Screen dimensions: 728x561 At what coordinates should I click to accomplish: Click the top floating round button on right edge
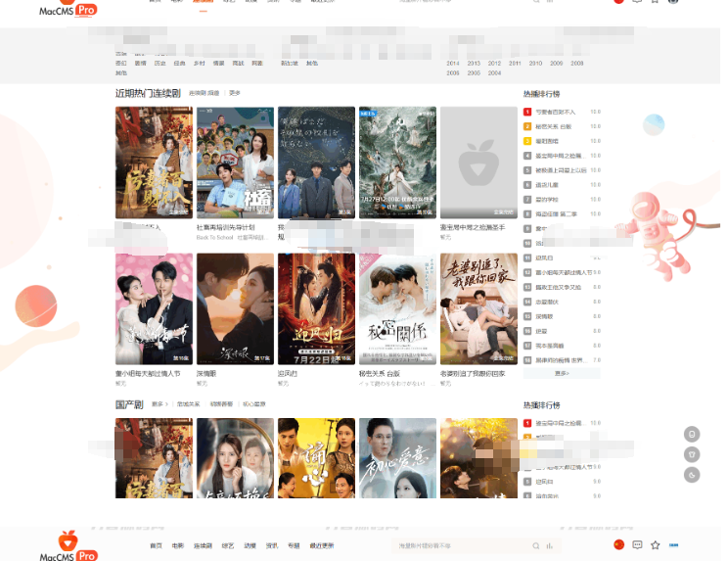[692, 434]
